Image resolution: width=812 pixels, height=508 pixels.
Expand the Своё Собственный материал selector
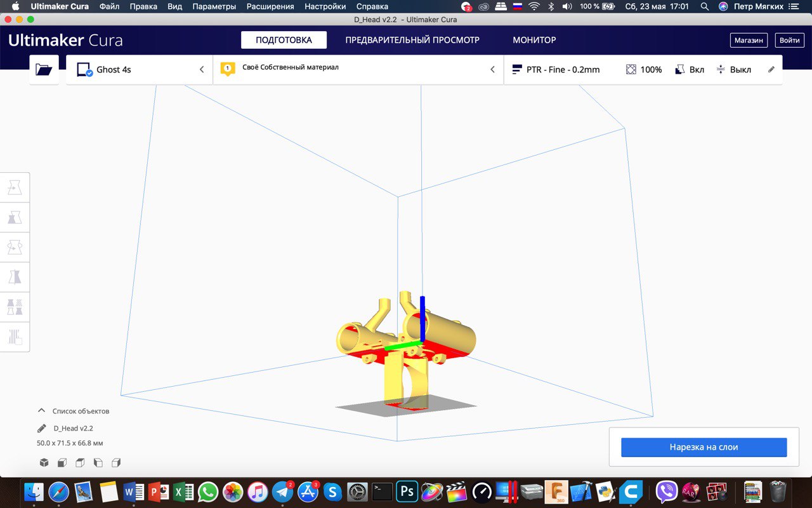pos(358,69)
